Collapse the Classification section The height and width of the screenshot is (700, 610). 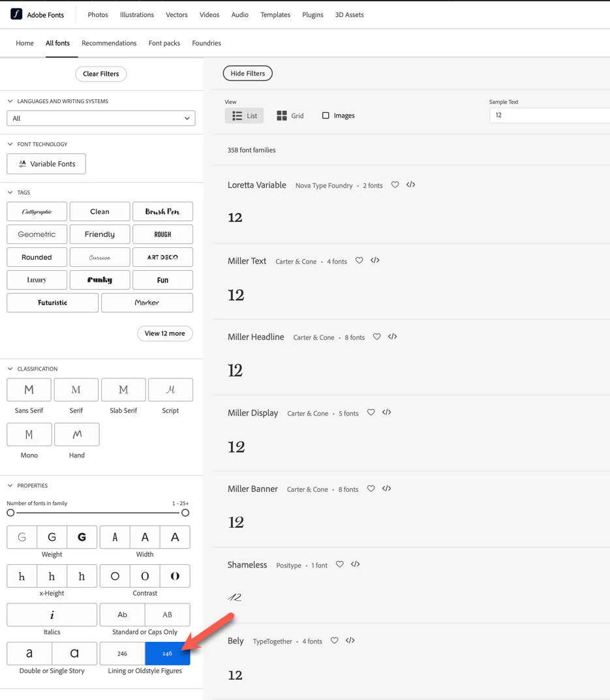pos(10,369)
